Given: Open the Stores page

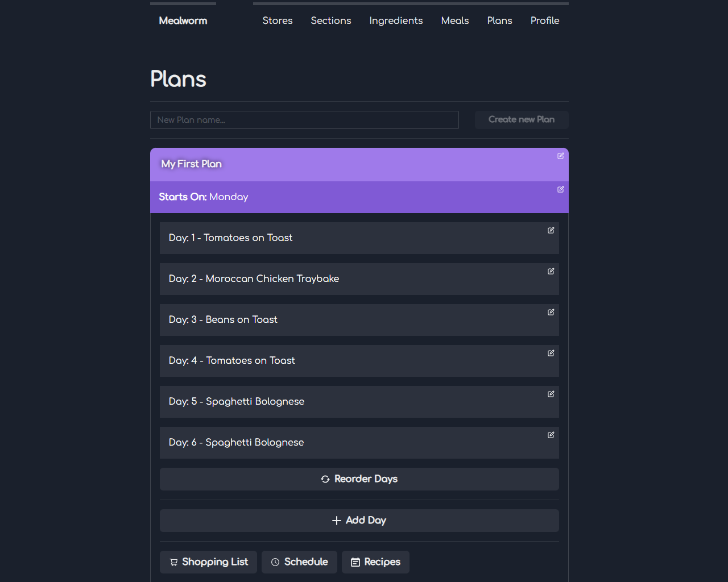Looking at the screenshot, I should click(277, 20).
